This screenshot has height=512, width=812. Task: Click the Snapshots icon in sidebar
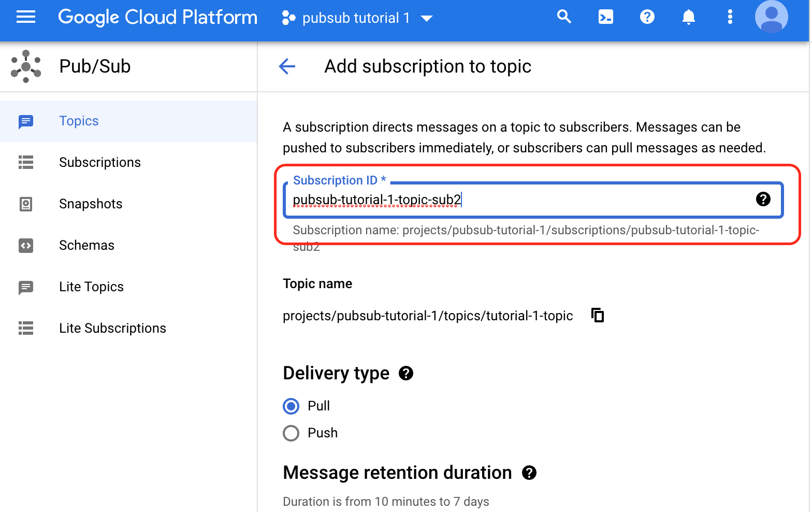coord(26,204)
